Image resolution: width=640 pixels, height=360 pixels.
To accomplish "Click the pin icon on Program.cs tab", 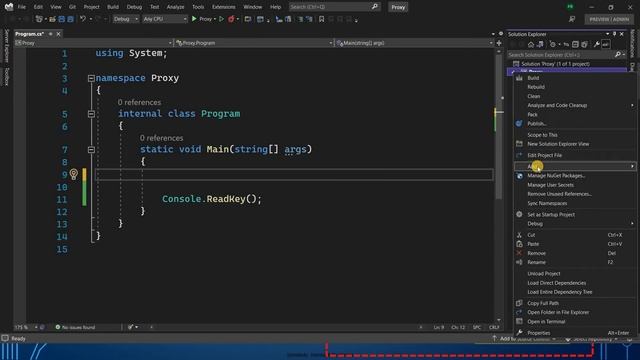I will point(51,34).
